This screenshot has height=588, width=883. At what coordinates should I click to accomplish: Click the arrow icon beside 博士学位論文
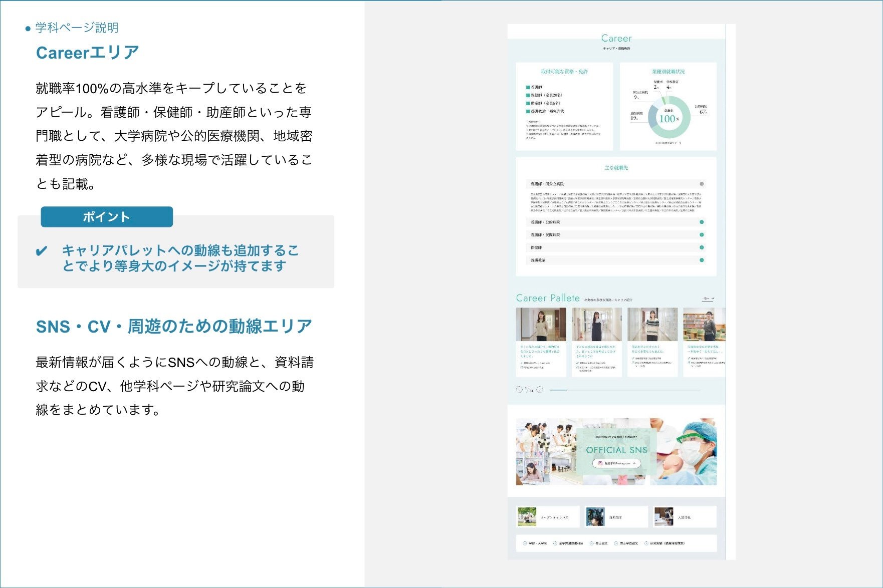[616, 543]
